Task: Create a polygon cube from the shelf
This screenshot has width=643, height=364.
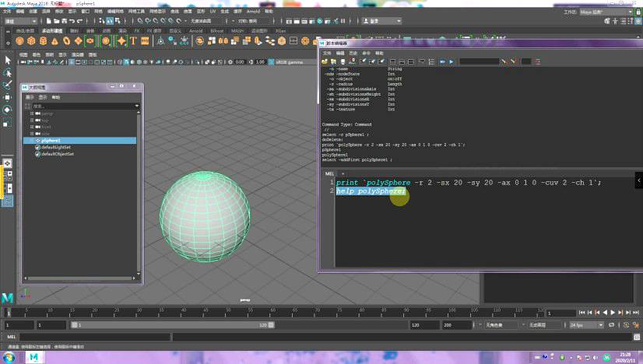Action: 31,40
